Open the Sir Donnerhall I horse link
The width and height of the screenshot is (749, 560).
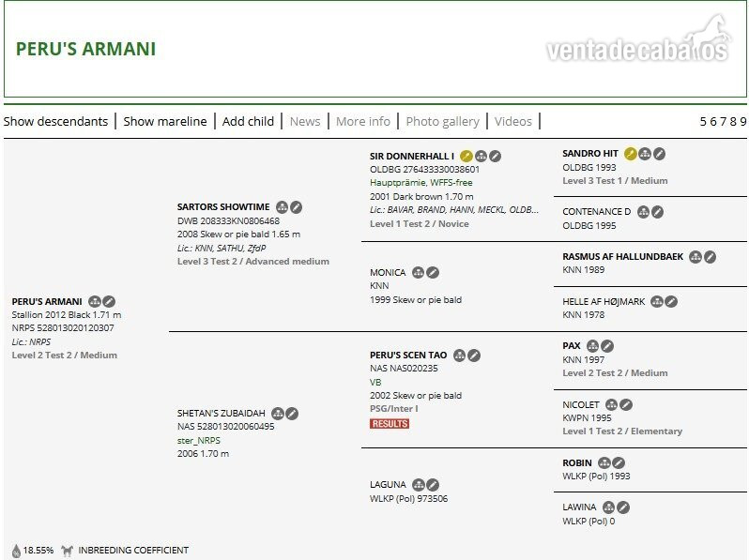click(x=412, y=156)
